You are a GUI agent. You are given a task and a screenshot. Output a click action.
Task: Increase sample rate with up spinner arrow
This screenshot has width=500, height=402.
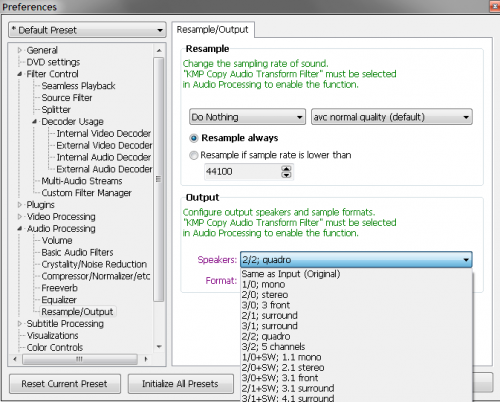coord(286,169)
